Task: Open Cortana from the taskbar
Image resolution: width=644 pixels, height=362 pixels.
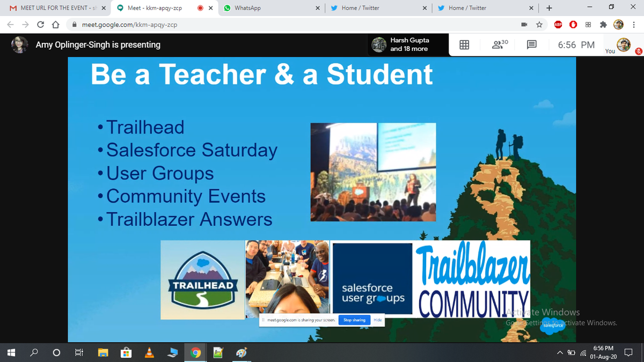Action: click(x=56, y=352)
